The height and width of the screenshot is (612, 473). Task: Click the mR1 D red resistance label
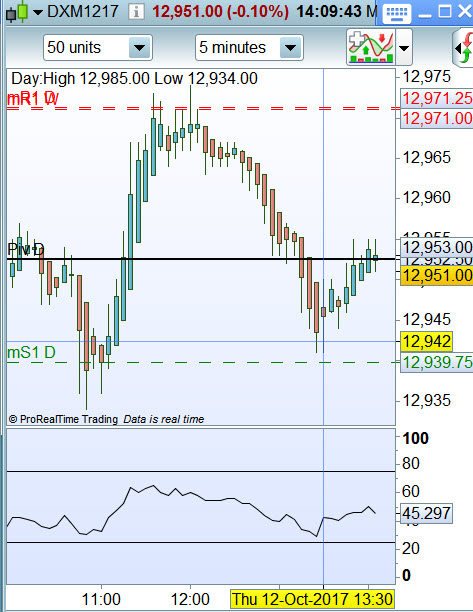pos(33,98)
